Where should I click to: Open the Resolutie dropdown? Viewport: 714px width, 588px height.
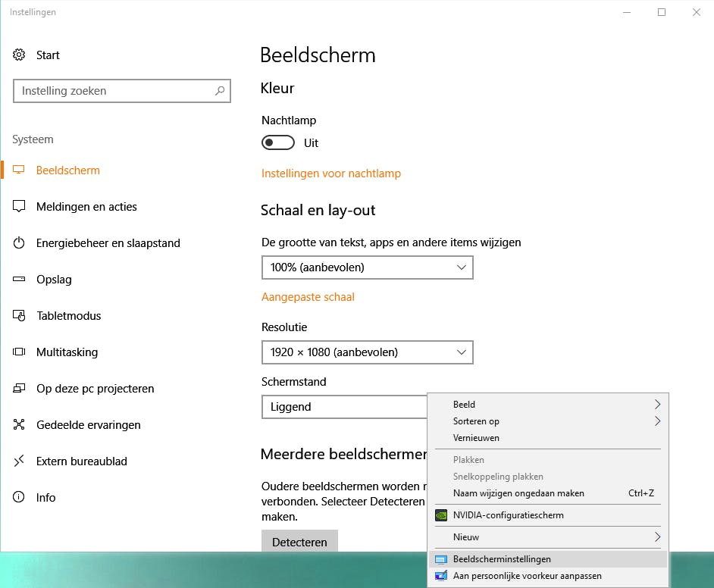click(x=367, y=352)
